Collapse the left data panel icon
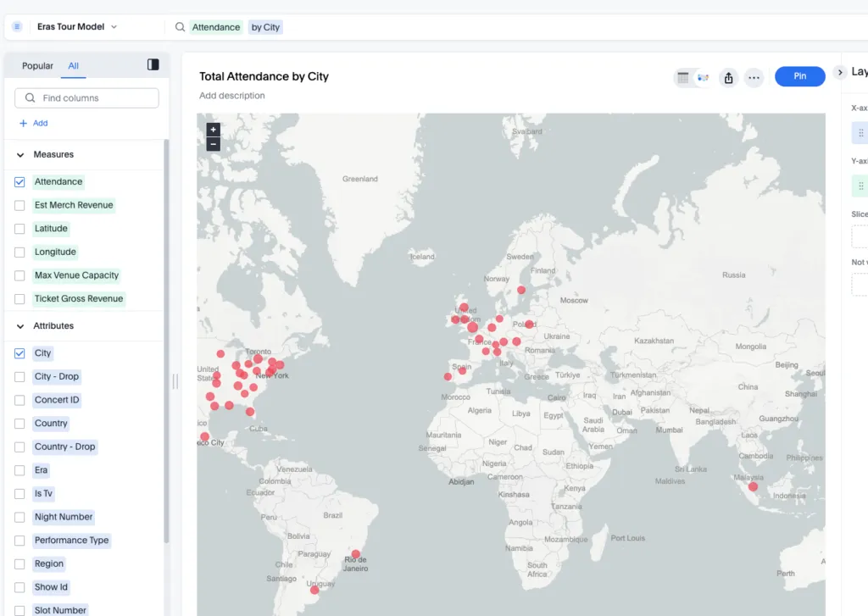 [x=153, y=65]
